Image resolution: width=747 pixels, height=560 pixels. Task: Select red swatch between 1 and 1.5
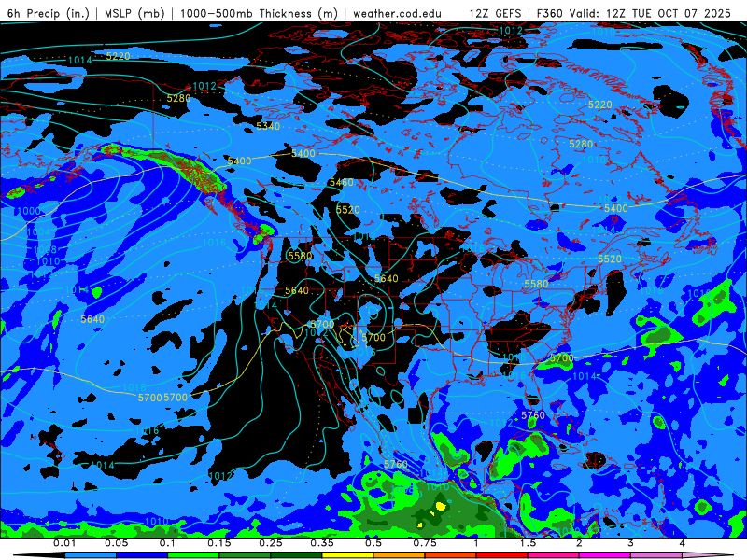(x=502, y=555)
